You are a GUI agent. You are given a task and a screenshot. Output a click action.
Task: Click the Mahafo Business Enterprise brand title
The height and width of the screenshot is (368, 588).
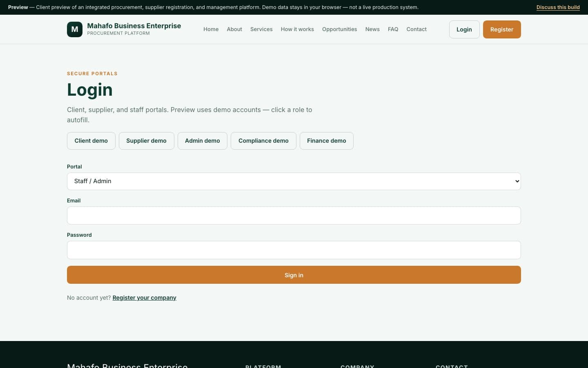click(134, 26)
